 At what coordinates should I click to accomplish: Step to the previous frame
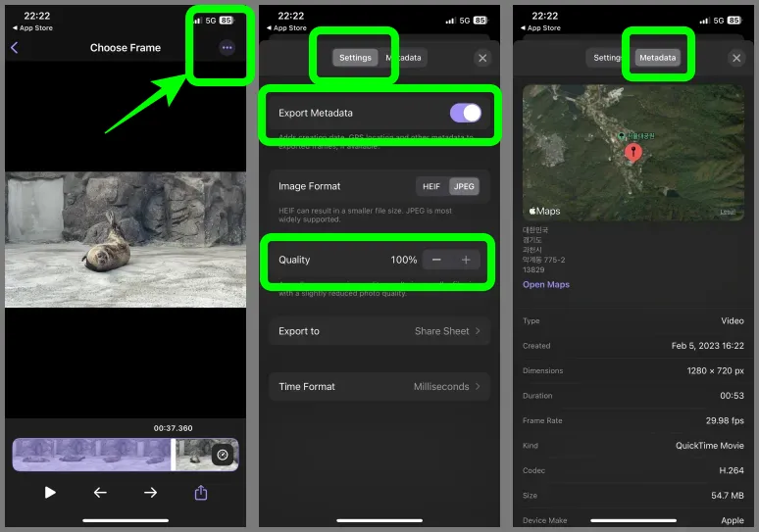[x=100, y=493]
